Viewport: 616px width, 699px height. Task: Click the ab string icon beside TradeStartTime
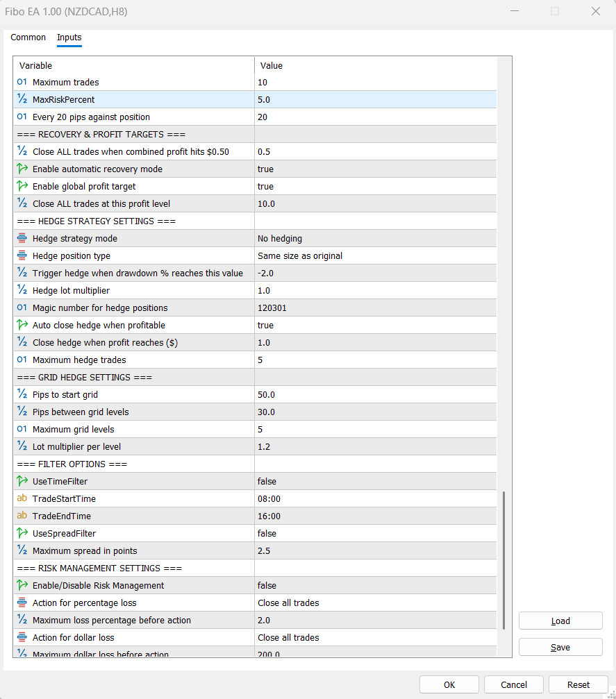[x=22, y=498]
